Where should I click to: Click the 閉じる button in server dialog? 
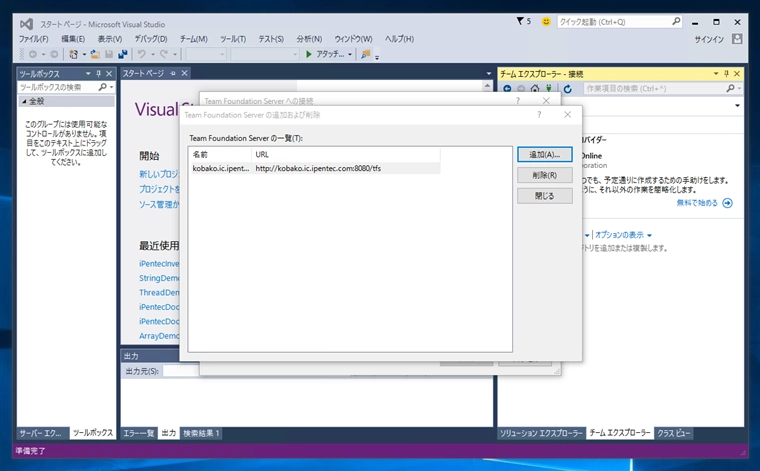tap(545, 196)
